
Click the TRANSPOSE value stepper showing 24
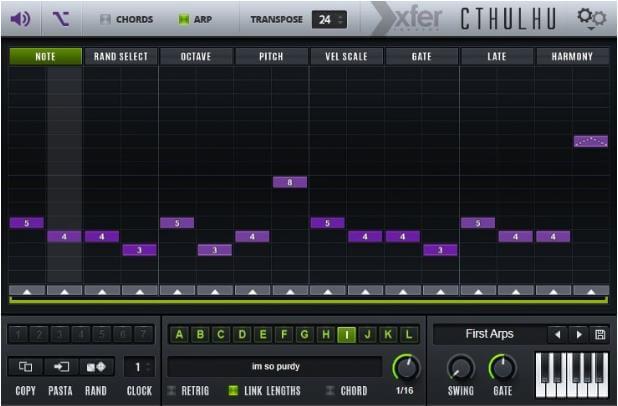click(x=329, y=19)
